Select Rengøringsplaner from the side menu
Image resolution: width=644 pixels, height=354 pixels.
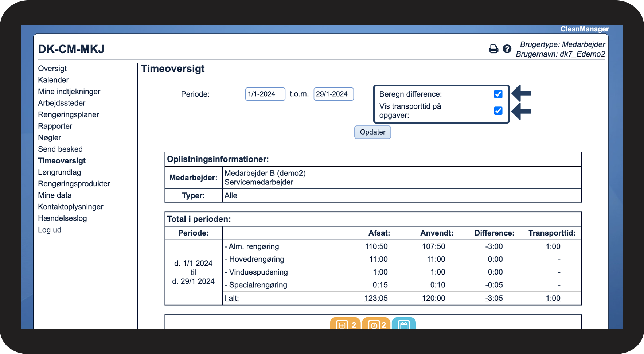point(69,115)
